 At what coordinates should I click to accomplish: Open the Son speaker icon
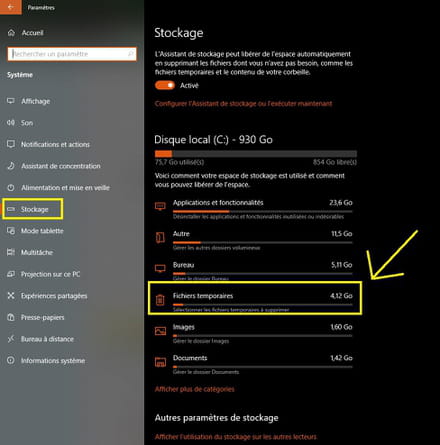11,123
